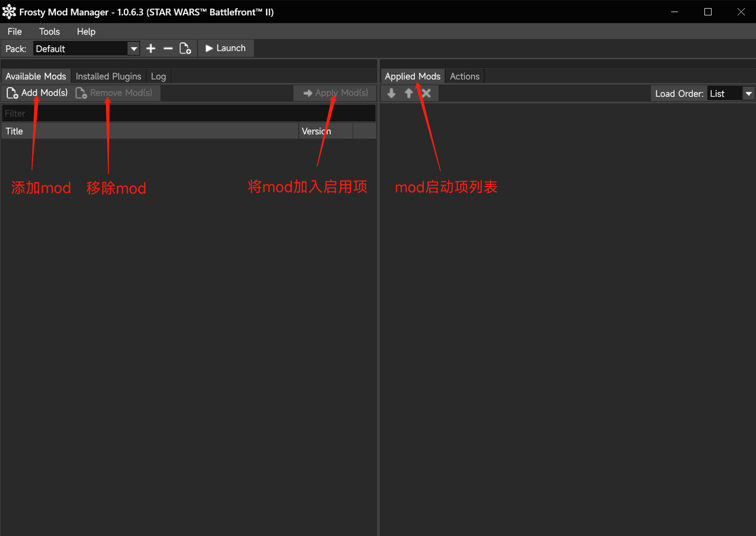Select the Actions tab
The height and width of the screenshot is (536, 756).
click(x=464, y=76)
